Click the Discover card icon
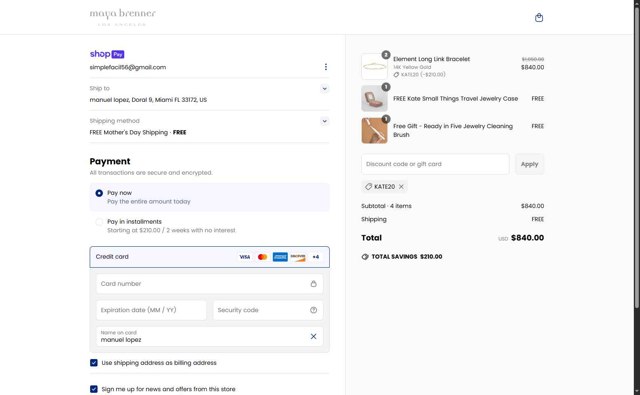The image size is (640, 395). (298, 257)
